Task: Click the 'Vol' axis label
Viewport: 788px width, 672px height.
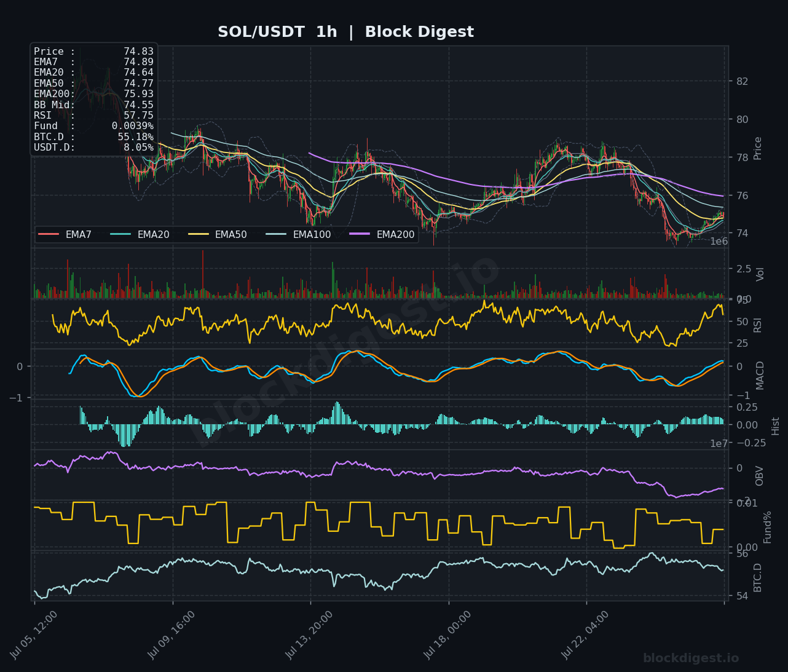Action: click(x=760, y=274)
